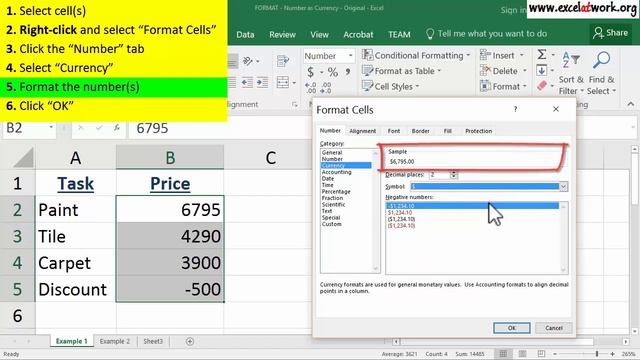The image size is (640, 360).
Task: Open Alignment settings dialog launcher
Action: 294,105
